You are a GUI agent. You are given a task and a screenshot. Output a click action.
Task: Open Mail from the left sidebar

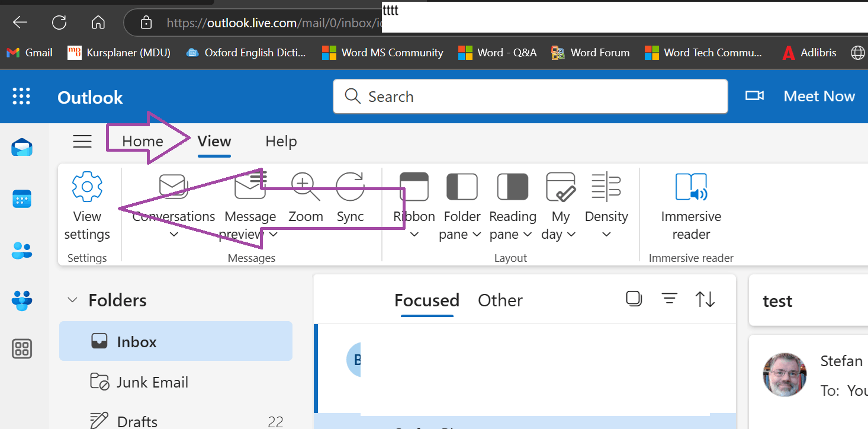click(22, 147)
